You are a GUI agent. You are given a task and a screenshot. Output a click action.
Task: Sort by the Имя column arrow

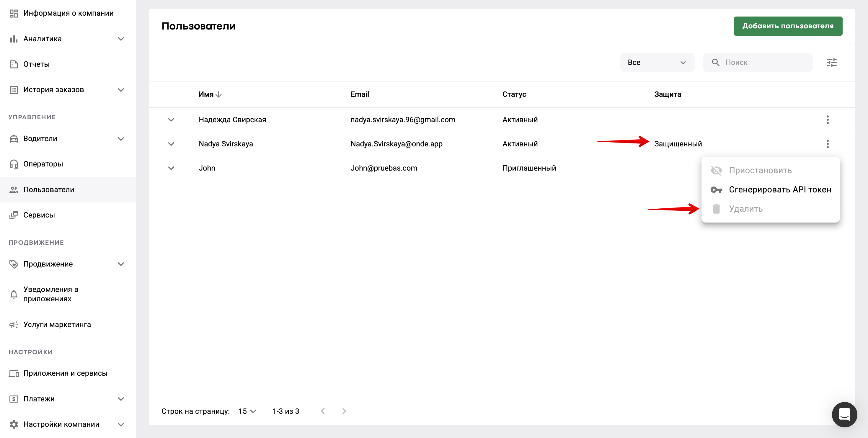tap(218, 95)
